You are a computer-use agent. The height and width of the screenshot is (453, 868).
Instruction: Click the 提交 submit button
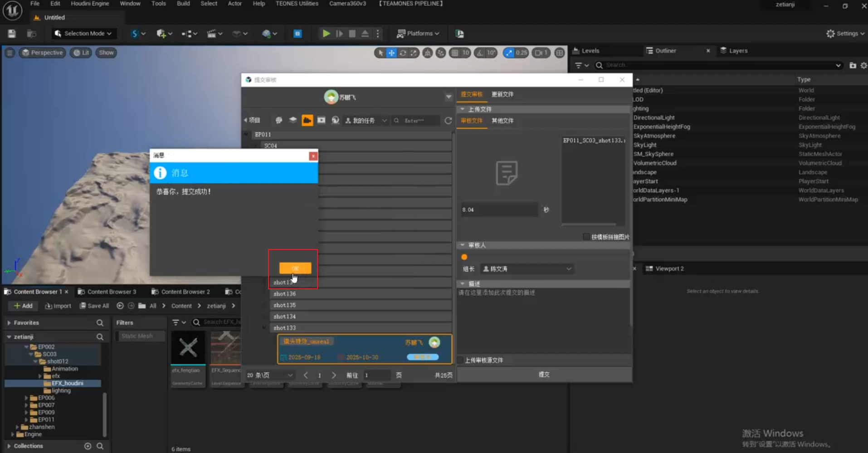point(544,375)
